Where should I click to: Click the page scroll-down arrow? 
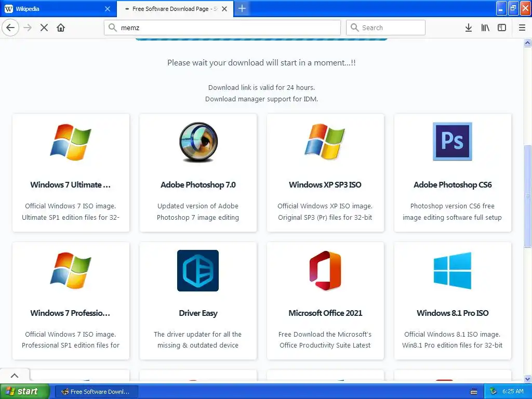pos(528,379)
